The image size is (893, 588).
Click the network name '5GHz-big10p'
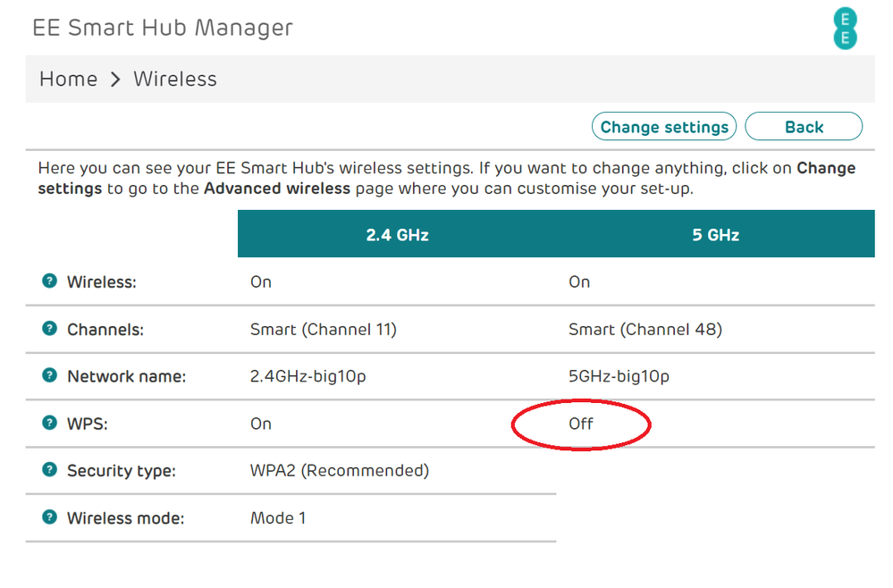(619, 377)
